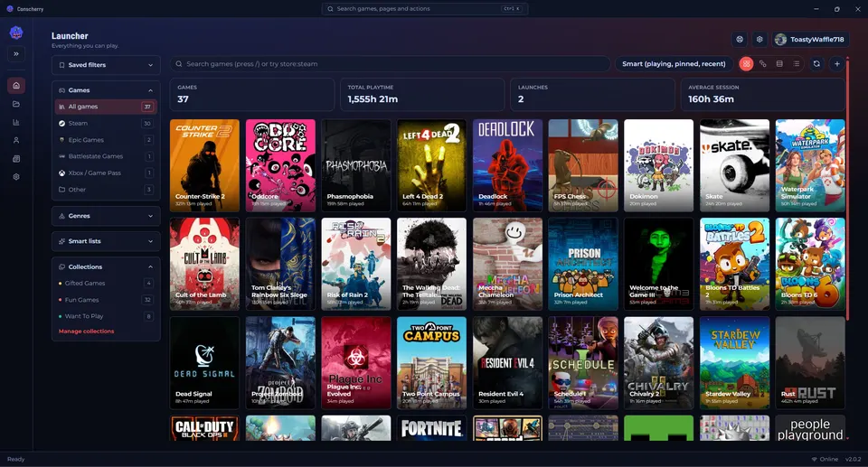Focus the Search games input field
This screenshot has height=467, width=868.
tap(391, 63)
